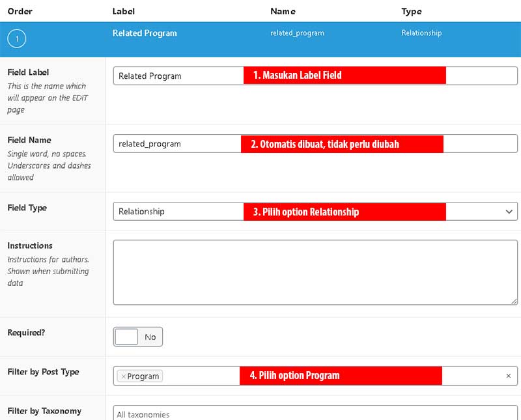Clear all post type filters at right
The width and height of the screenshot is (521, 420).
pyautogui.click(x=509, y=376)
